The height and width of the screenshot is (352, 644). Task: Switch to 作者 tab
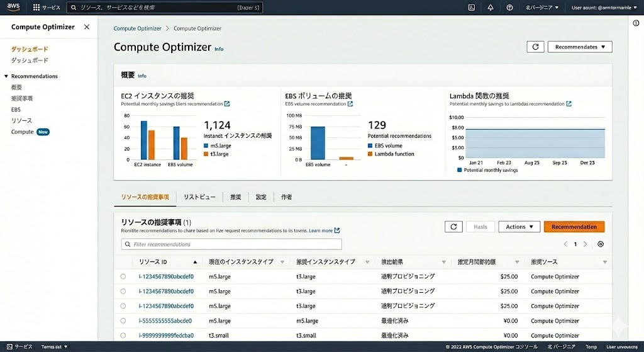click(x=287, y=197)
